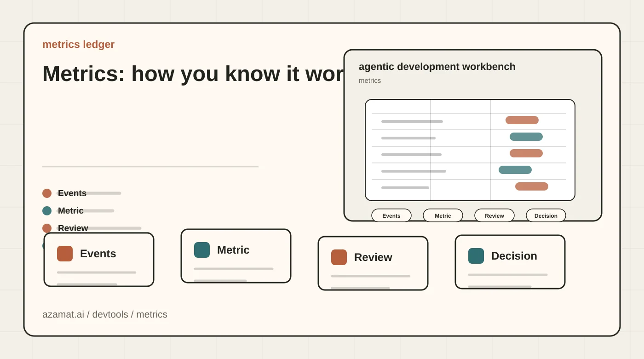Viewport: 644px width, 359px height.
Task: Click the orange bullet dot beside Events list item
Action: pyautogui.click(x=47, y=193)
